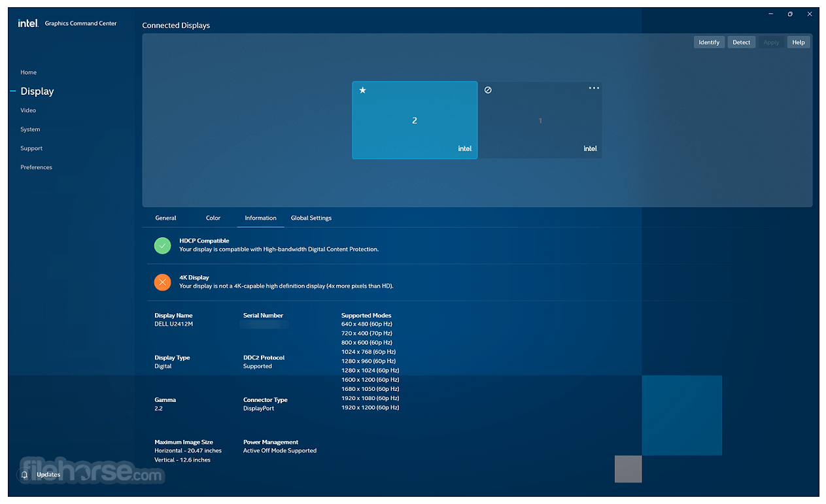
Task: Click the 1920 x 1200 (60p Hz) mode
Action: 370,408
